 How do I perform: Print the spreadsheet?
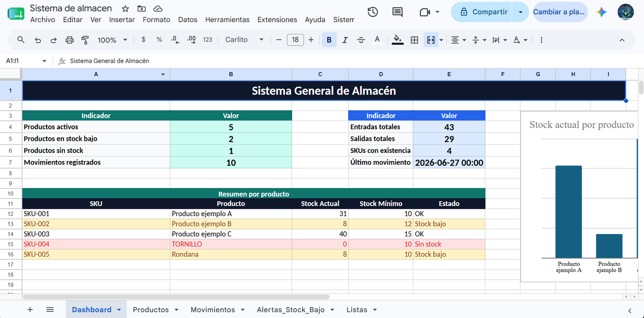(x=70, y=40)
